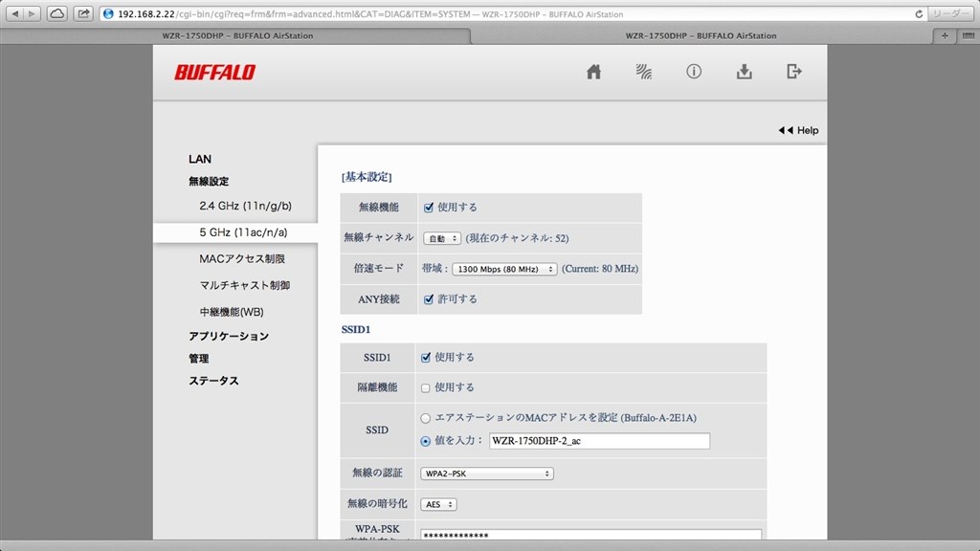Open the 無線の暗号化 AES dropdown
980x551 pixels.
point(438,504)
